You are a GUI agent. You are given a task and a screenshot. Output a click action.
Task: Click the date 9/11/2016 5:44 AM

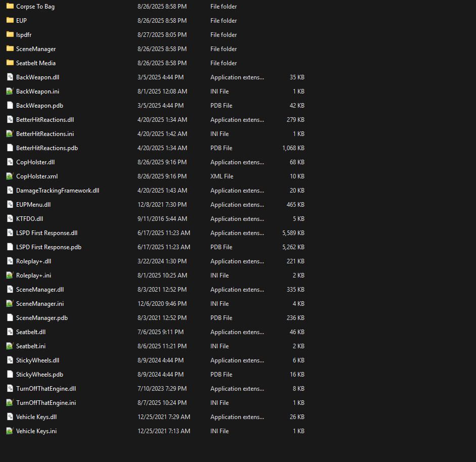[x=162, y=219]
